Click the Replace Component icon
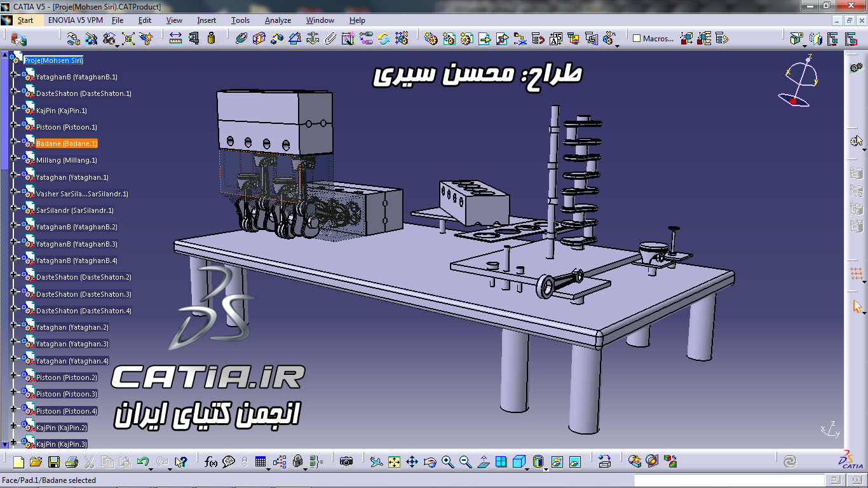 (520, 39)
